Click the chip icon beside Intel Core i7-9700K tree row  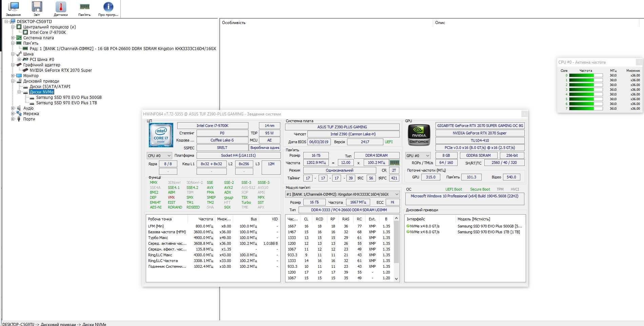[x=25, y=32]
